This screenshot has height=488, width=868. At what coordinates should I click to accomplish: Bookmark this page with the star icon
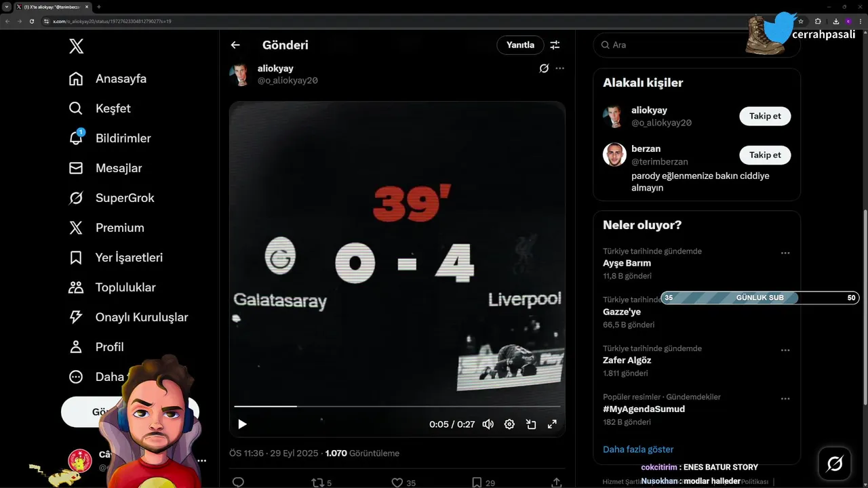click(x=801, y=21)
